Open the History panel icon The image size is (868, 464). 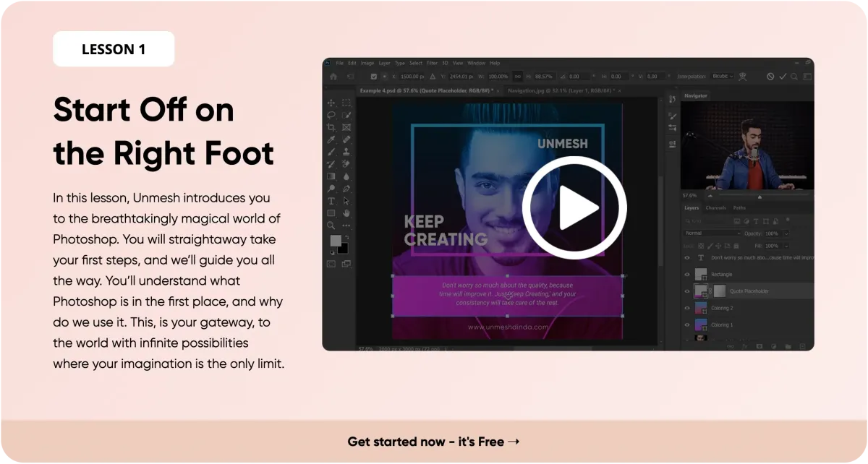tap(673, 99)
